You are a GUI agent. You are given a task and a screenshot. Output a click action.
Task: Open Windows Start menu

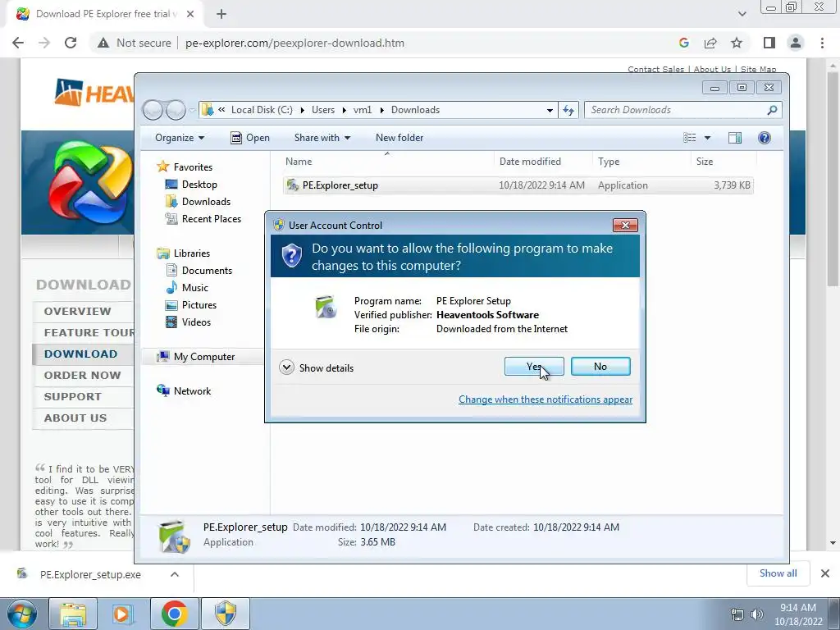click(x=22, y=614)
